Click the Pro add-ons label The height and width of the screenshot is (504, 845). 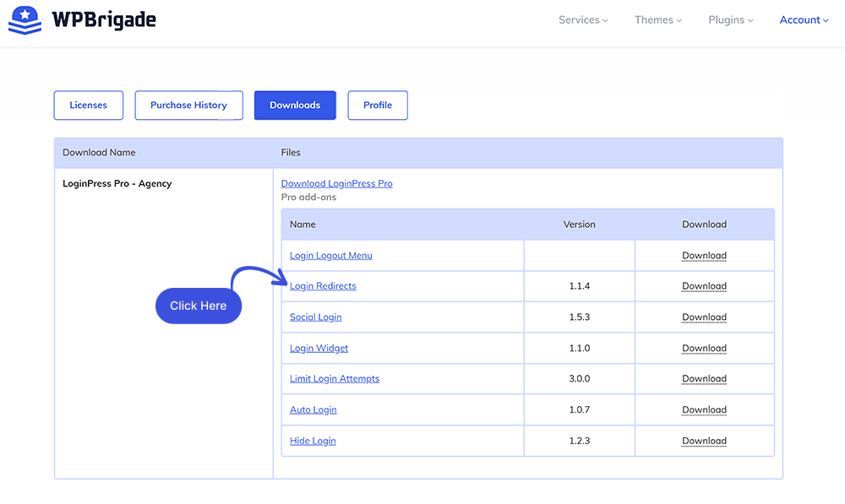(x=308, y=197)
